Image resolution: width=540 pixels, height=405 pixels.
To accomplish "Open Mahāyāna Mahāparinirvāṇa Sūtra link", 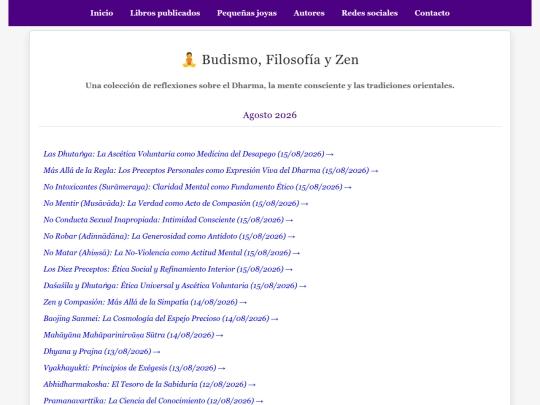I will click(x=133, y=335).
